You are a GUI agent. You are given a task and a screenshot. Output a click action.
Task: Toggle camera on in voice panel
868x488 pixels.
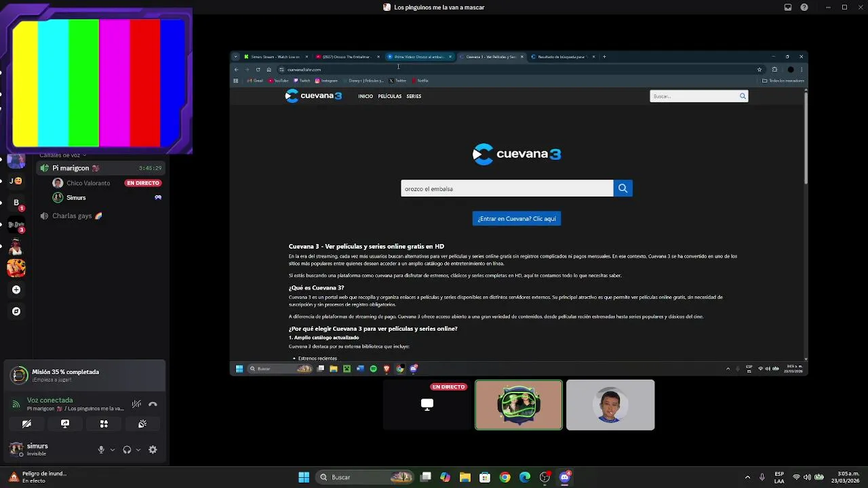(26, 424)
